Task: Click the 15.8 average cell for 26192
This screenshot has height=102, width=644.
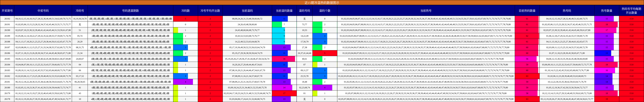Action: tap(631, 19)
